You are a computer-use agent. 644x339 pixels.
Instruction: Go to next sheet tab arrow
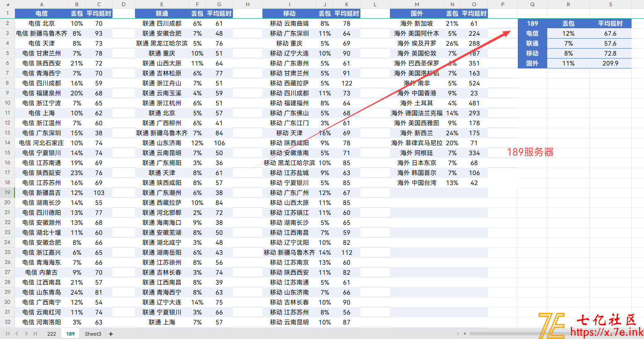(x=26, y=334)
